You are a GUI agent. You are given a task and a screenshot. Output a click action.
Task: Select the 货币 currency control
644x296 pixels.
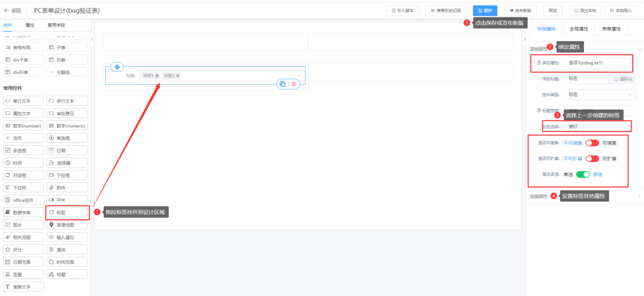coord(23,138)
